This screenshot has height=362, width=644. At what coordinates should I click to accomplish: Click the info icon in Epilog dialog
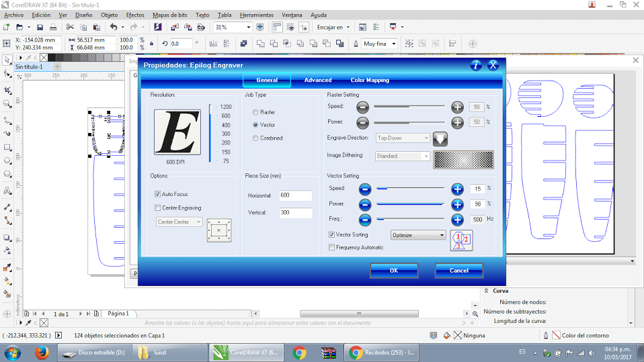click(476, 65)
